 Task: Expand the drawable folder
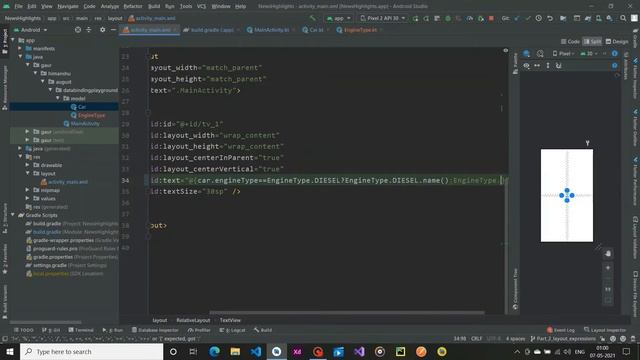[x=27, y=165]
